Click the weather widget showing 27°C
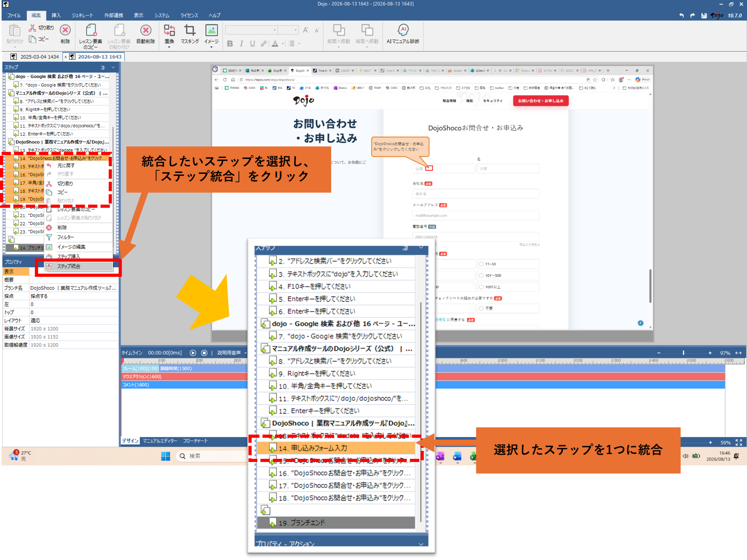Viewport: 747px width, 560px height. (x=20, y=456)
